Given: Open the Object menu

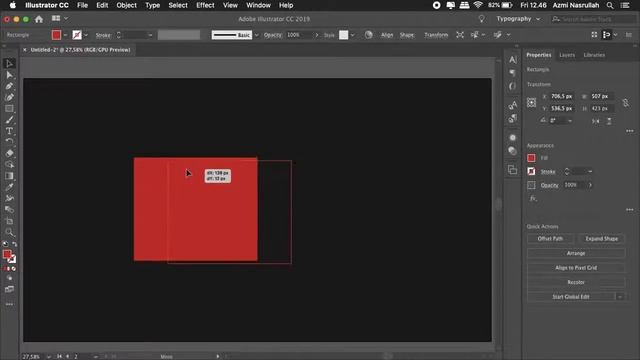Looking at the screenshot, I should [x=127, y=5].
